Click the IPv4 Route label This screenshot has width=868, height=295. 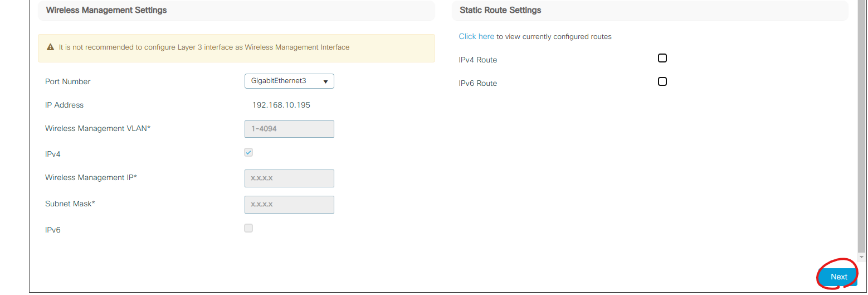pyautogui.click(x=478, y=60)
